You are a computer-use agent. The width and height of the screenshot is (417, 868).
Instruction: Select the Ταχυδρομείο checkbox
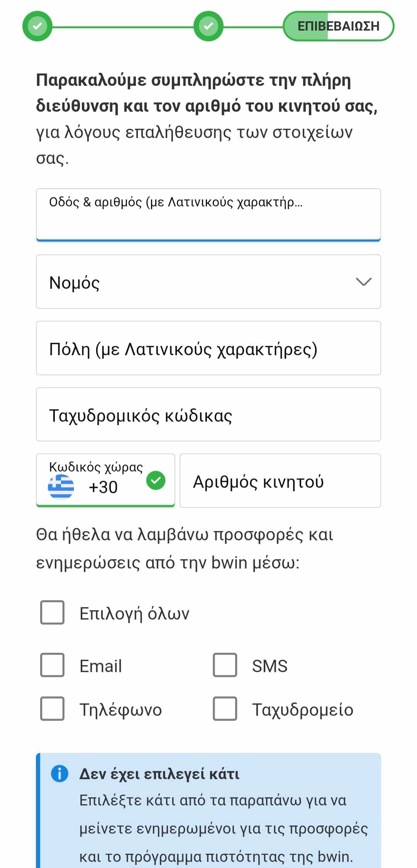pyautogui.click(x=225, y=709)
